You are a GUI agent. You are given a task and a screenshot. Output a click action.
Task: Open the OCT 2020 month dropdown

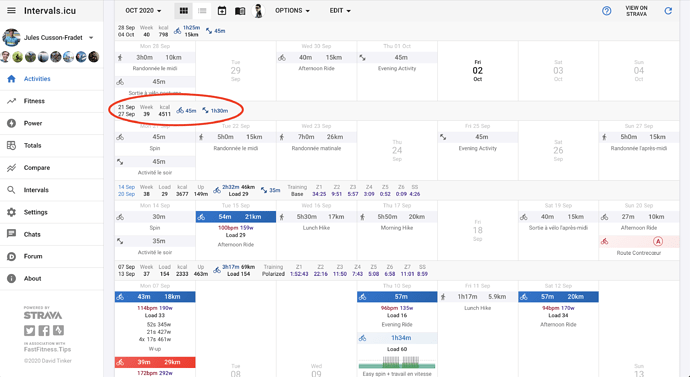(x=143, y=11)
